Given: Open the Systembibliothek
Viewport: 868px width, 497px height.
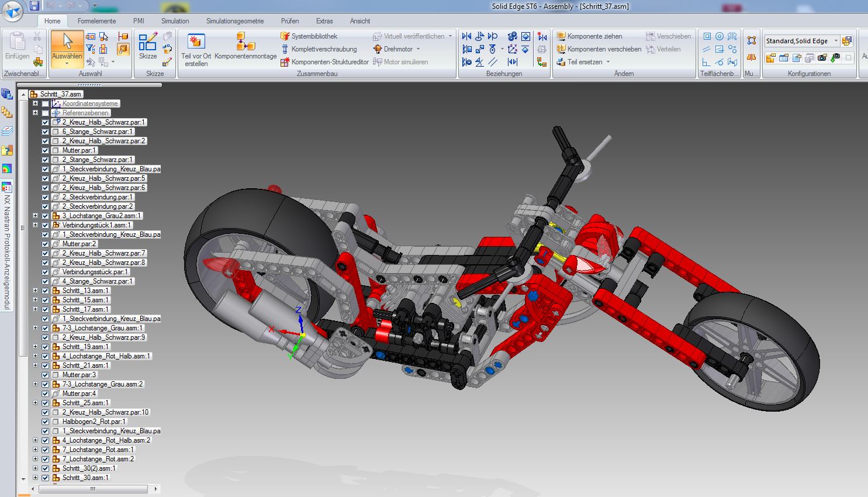Looking at the screenshot, I should 314,36.
